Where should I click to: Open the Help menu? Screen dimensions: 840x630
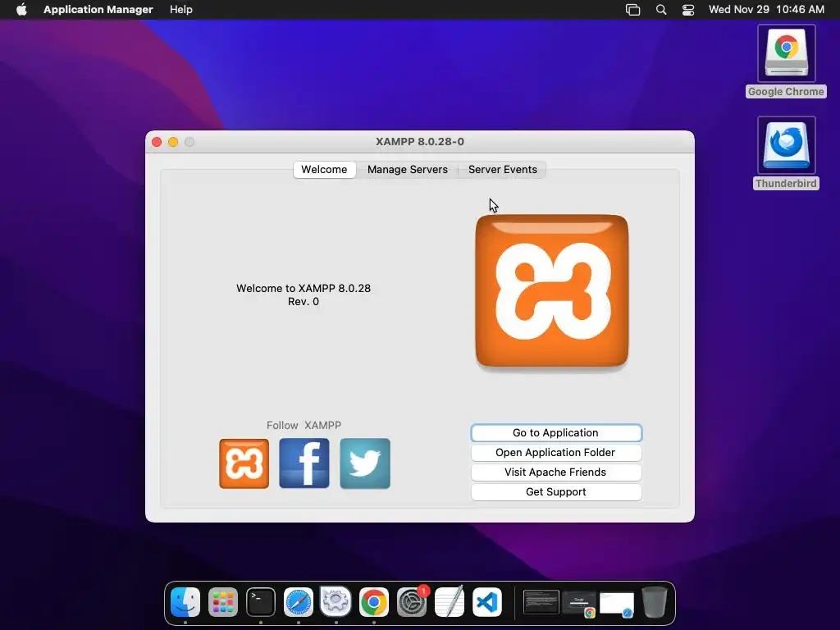point(181,10)
